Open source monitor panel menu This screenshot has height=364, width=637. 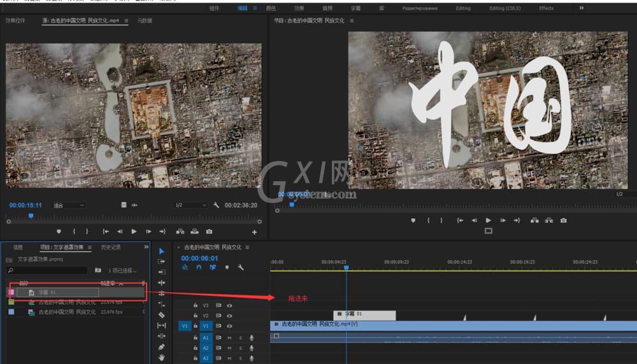click(x=126, y=21)
